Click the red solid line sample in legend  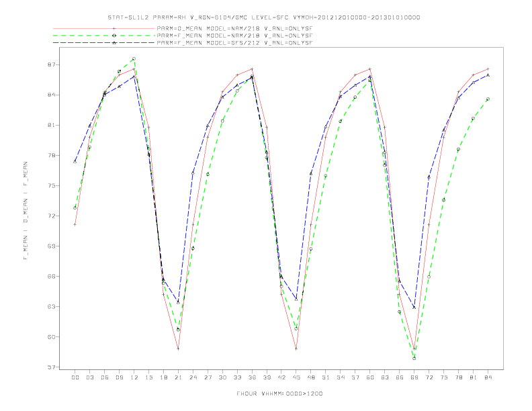point(104,28)
